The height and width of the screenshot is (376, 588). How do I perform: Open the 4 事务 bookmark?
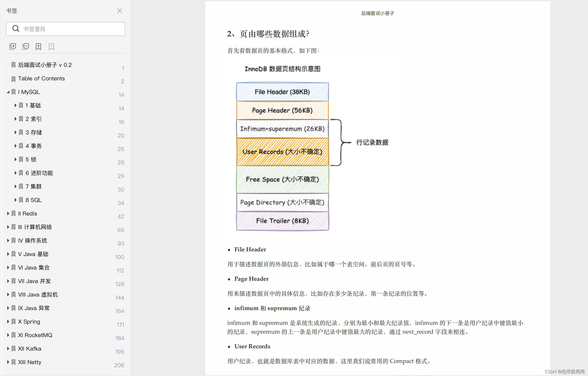34,146
